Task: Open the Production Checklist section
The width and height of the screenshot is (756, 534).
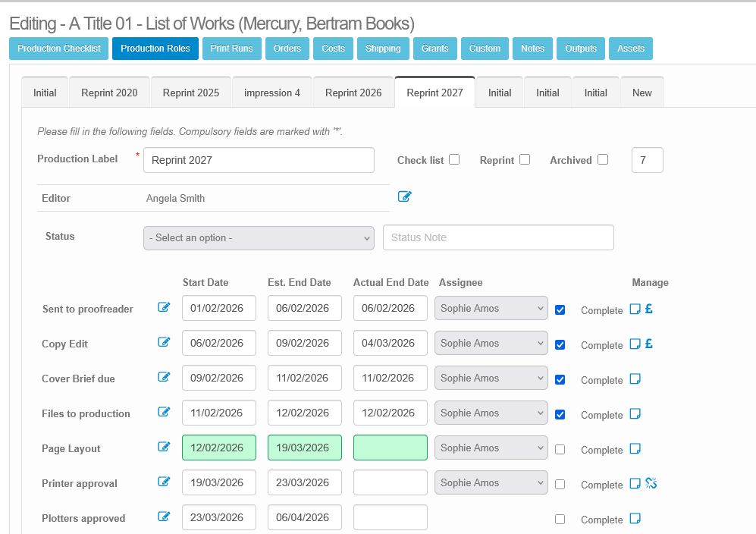Action: tap(59, 49)
